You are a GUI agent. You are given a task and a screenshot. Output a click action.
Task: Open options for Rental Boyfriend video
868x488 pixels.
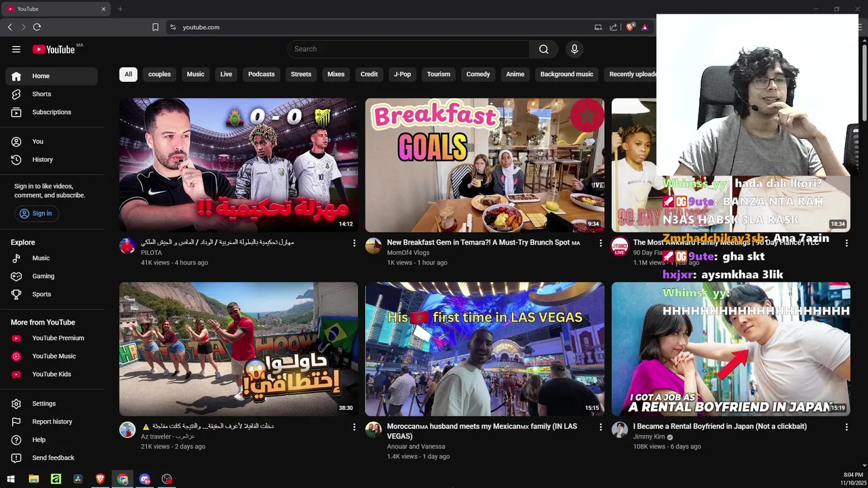coord(846,427)
